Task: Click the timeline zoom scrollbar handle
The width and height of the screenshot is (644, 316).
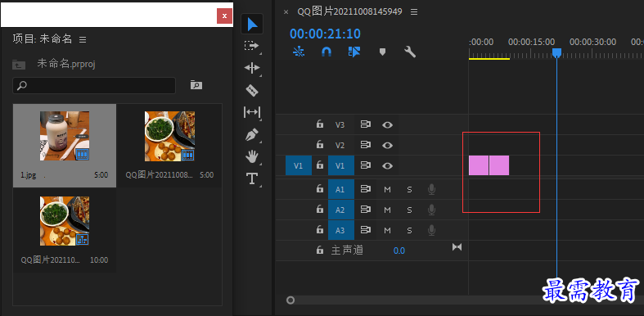Action: 290,300
